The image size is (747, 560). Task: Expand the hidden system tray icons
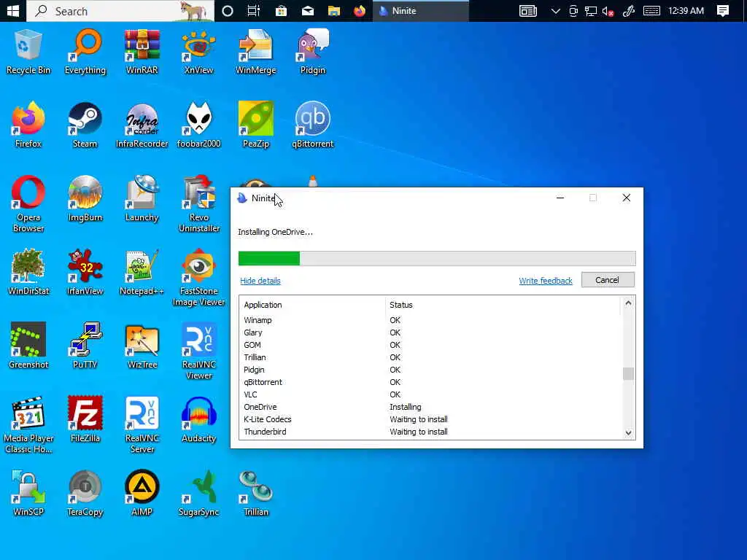pos(555,10)
